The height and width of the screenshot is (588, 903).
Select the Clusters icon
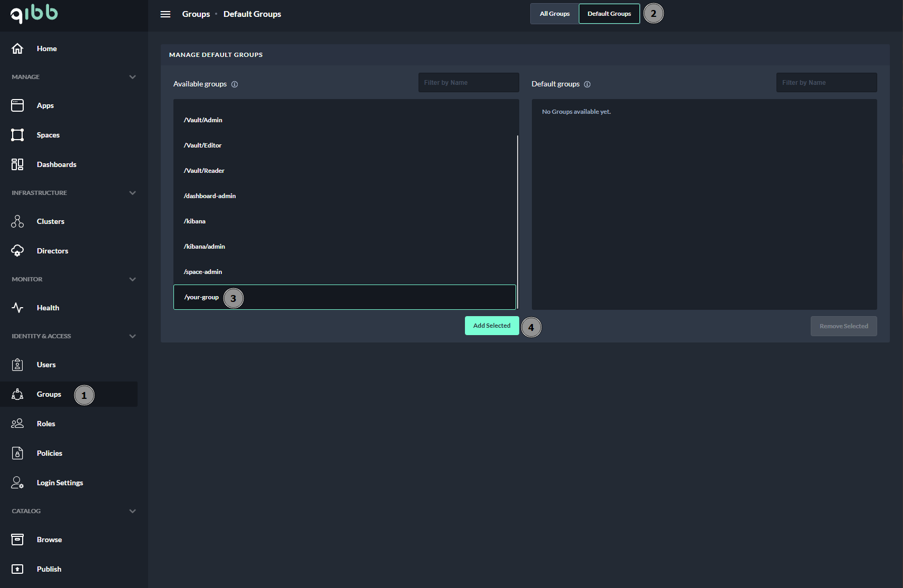[x=17, y=221]
